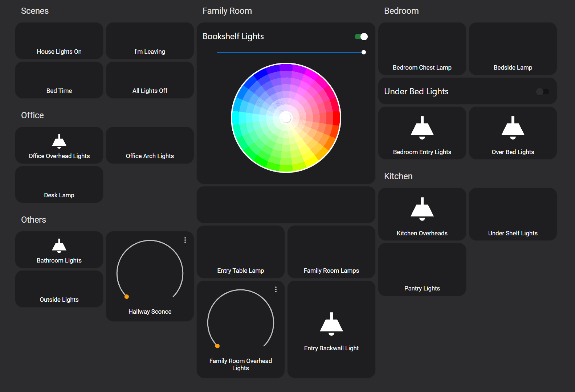The height and width of the screenshot is (392, 575).
Task: Click the Under Bed Lights title
Action: 416,91
